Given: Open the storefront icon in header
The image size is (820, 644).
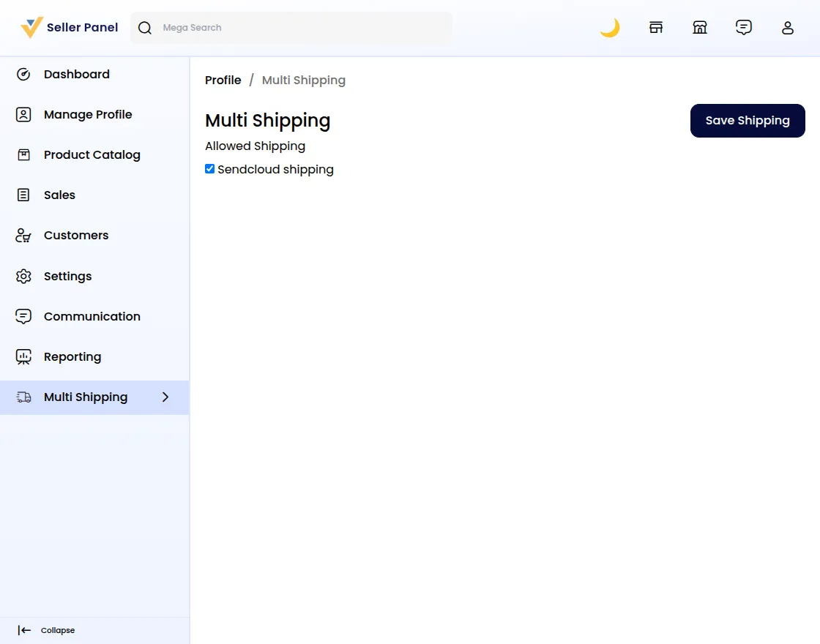Looking at the screenshot, I should (656, 28).
